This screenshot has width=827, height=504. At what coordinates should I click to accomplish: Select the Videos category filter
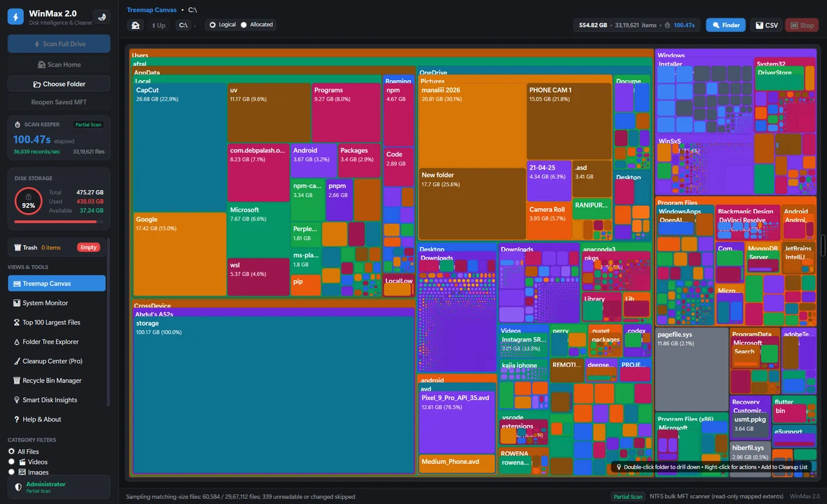click(12, 462)
